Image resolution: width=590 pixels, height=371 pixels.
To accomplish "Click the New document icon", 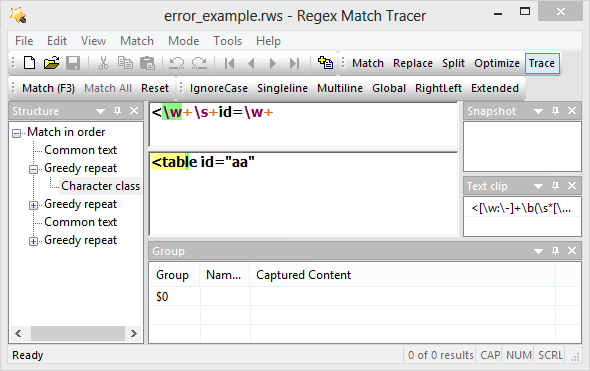I will pyautogui.click(x=29, y=63).
